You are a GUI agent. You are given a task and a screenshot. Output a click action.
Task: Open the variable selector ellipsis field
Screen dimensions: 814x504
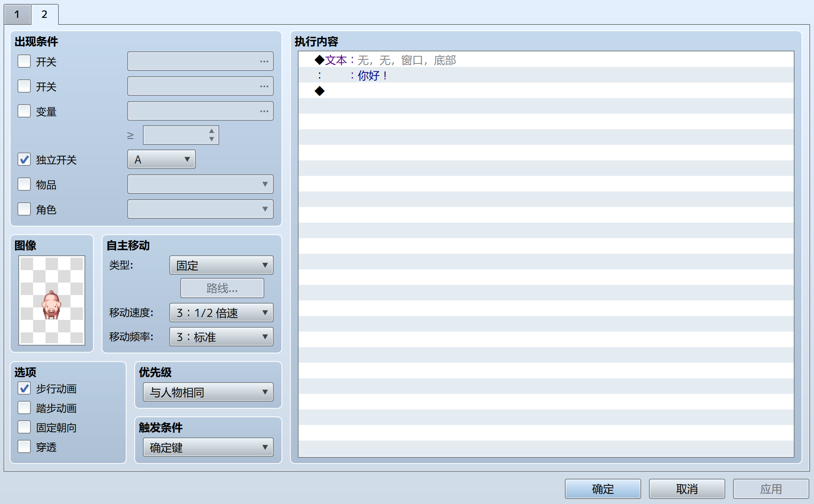(x=200, y=111)
